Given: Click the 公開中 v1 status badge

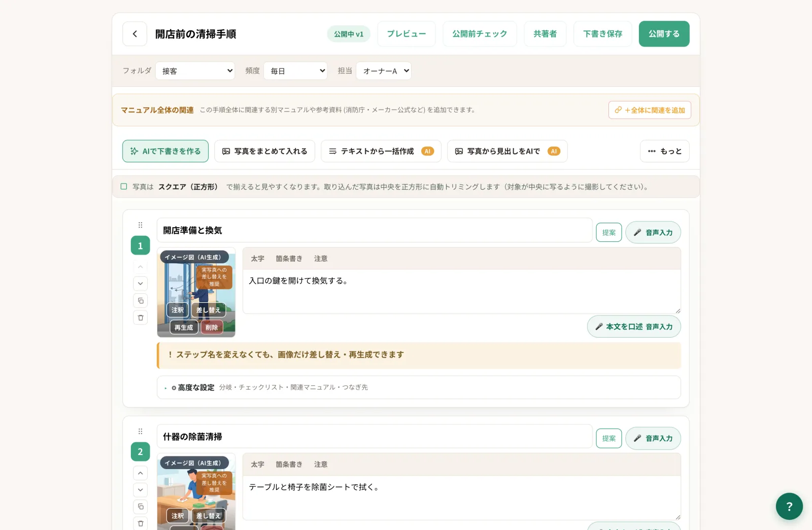Looking at the screenshot, I should [349, 34].
